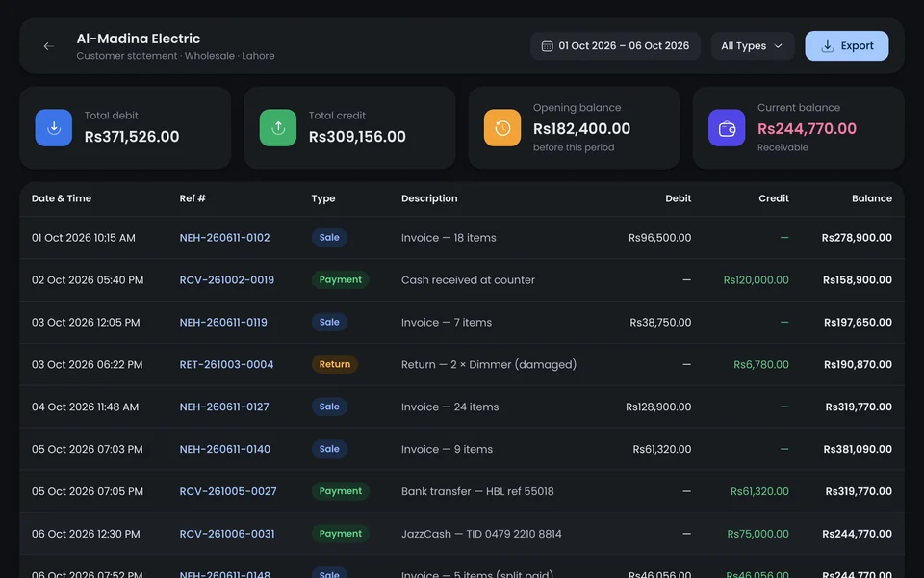
Task: Click the Balance column header
Action: pyautogui.click(x=872, y=198)
